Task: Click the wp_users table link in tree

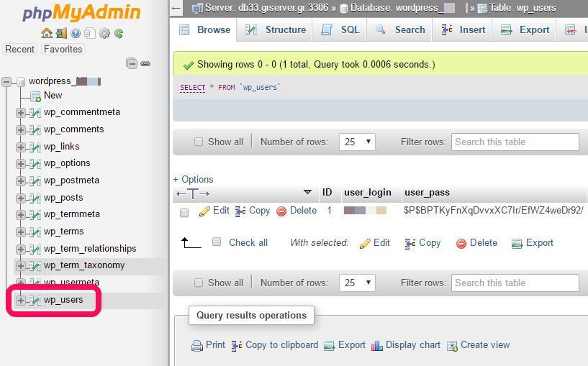Action: [63, 300]
